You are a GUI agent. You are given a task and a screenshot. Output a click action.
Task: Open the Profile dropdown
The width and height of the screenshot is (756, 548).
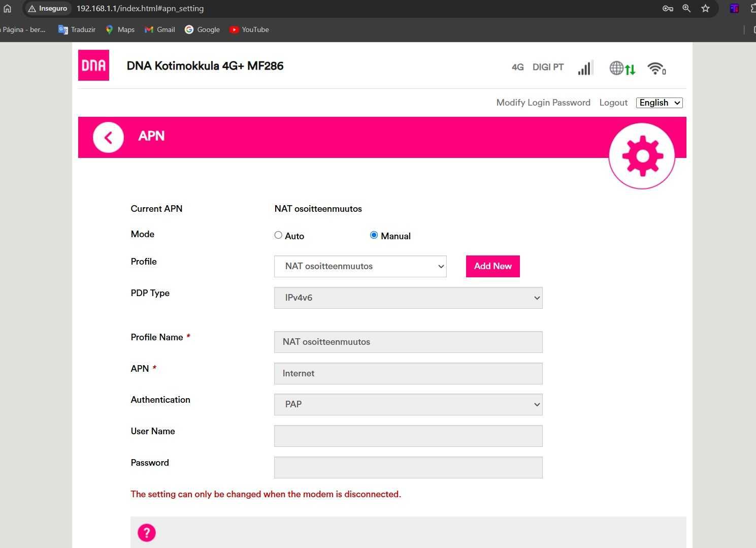[360, 266]
